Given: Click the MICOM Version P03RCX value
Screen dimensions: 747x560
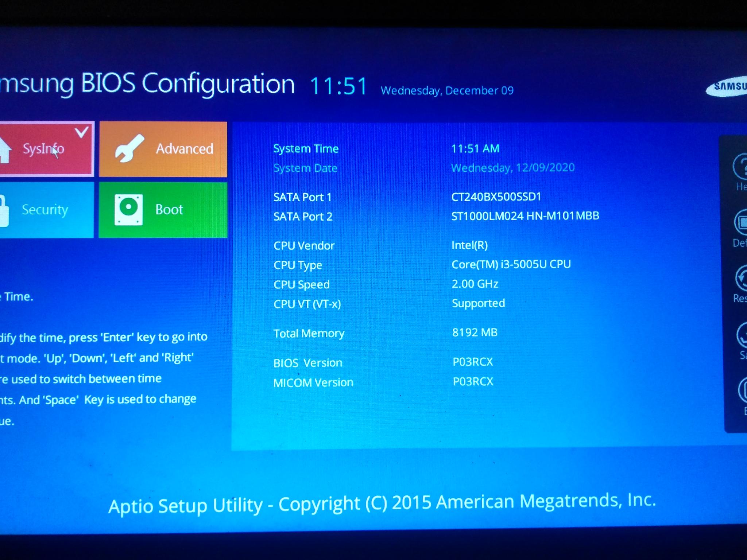Looking at the screenshot, I should point(473,381).
